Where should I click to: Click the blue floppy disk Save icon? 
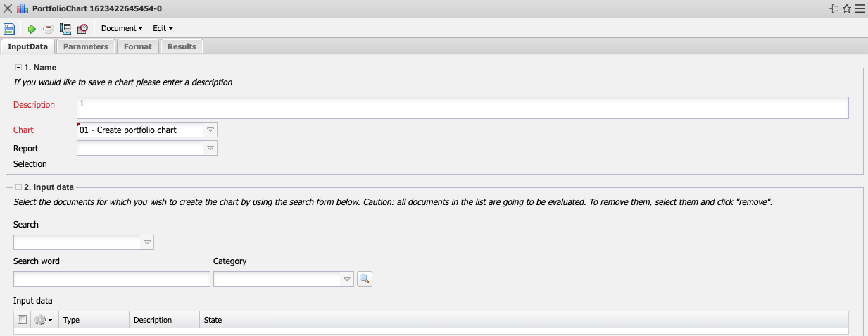[9, 29]
